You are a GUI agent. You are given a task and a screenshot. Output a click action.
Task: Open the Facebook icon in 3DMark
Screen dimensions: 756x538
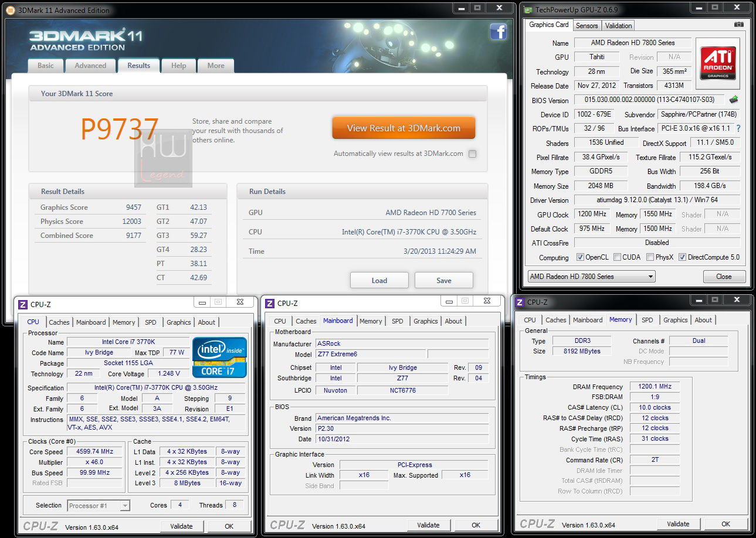(x=498, y=31)
